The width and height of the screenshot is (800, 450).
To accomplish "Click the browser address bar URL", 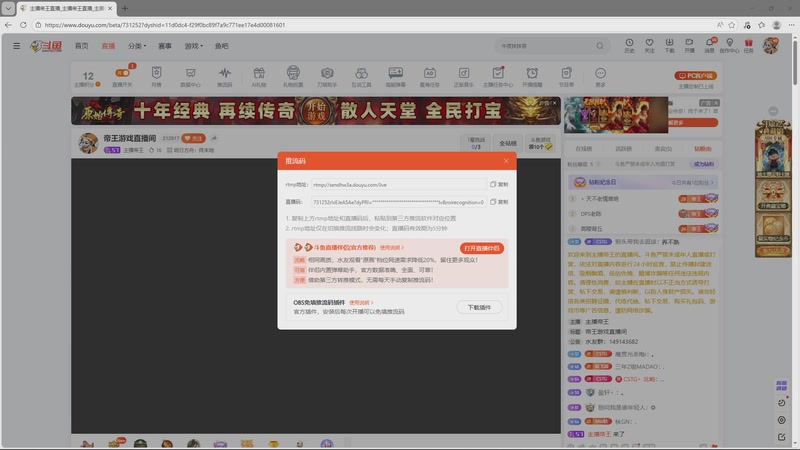I will point(165,24).
